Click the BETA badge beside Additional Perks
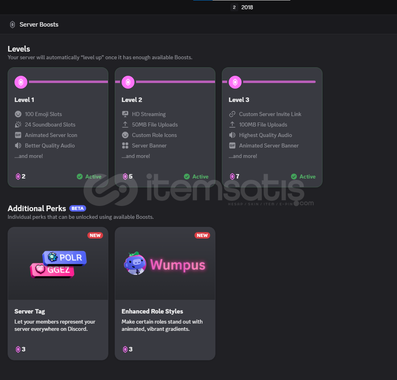Image resolution: width=397 pixels, height=380 pixels. point(78,208)
